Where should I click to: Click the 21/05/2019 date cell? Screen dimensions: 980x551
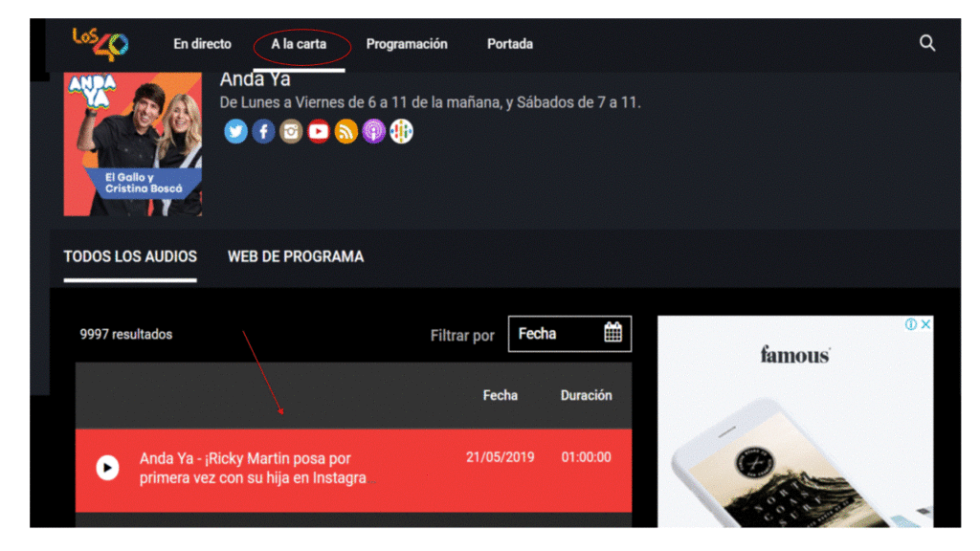(500, 456)
